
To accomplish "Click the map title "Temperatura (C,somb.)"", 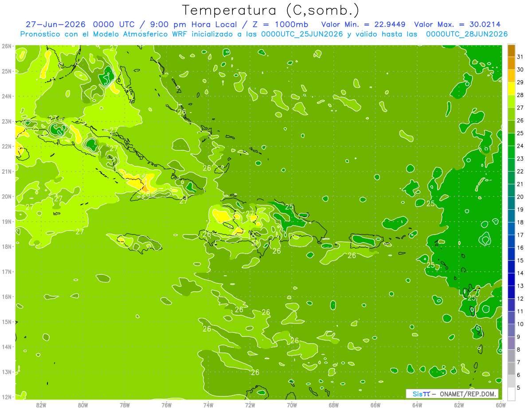I will (271, 10).
